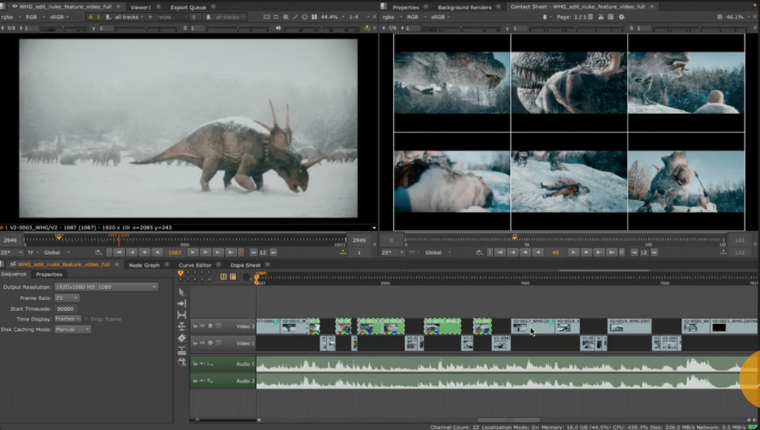The width and height of the screenshot is (760, 430).
Task: Click the clipping warning icon in left viewer
Action: (285, 17)
